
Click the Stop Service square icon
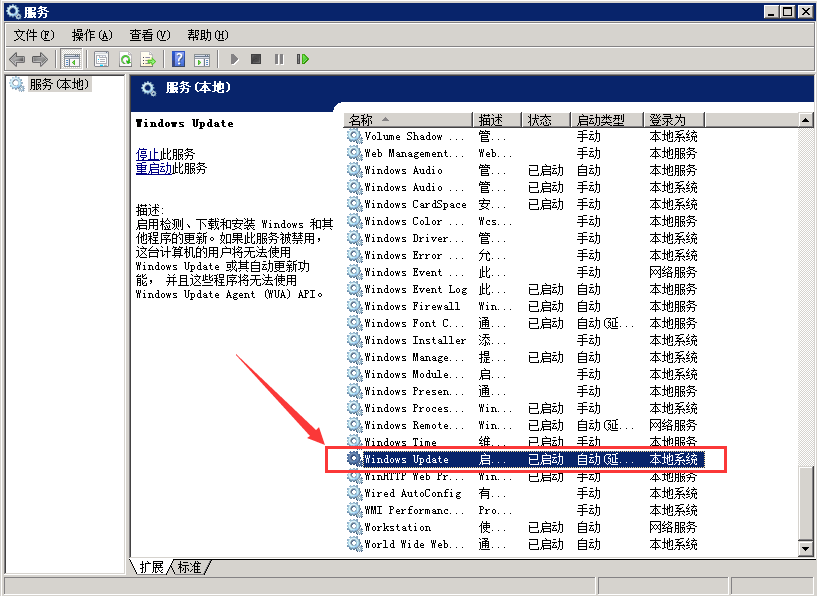tap(256, 60)
